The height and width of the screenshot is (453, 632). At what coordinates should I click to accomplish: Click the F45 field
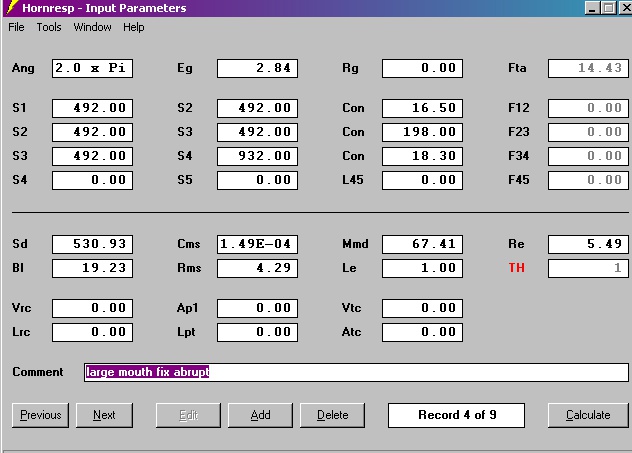[588, 180]
